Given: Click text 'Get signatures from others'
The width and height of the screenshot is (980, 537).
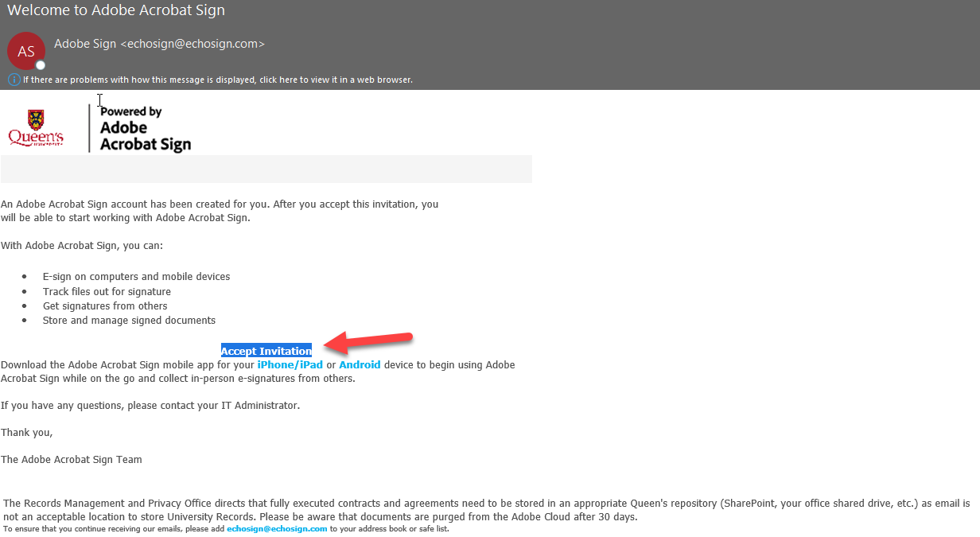Looking at the screenshot, I should click(105, 306).
